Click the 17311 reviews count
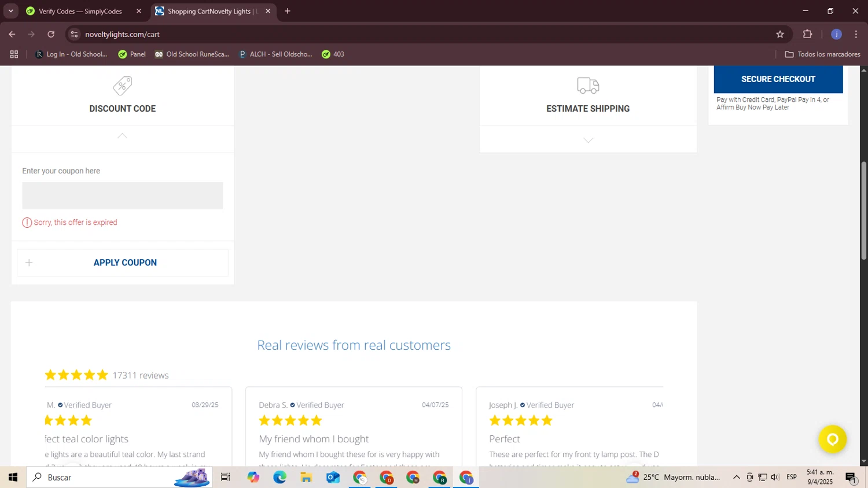 [x=141, y=375]
